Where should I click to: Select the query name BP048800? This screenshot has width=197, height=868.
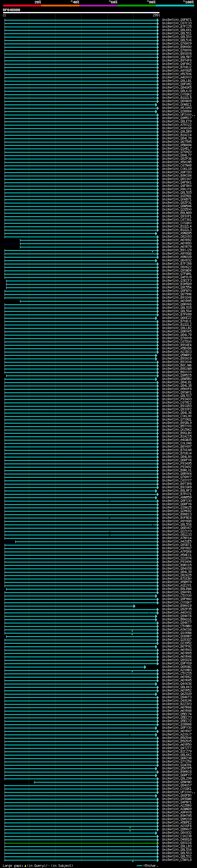11,10
